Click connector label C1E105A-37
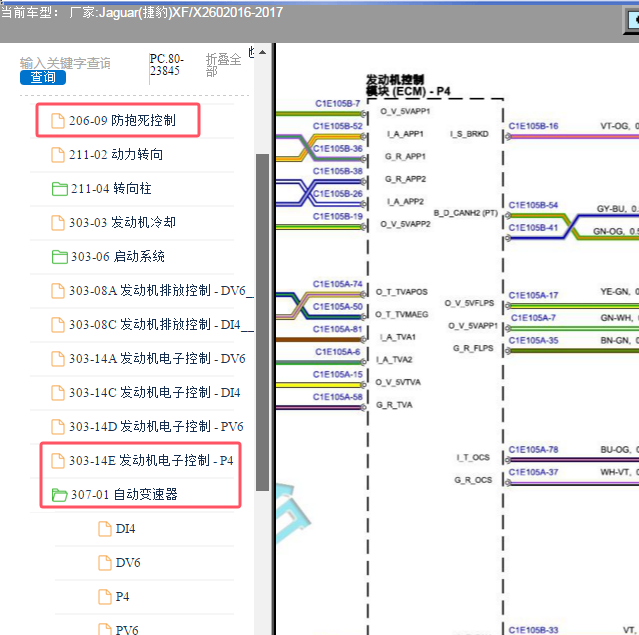The image size is (639, 635). click(533, 472)
